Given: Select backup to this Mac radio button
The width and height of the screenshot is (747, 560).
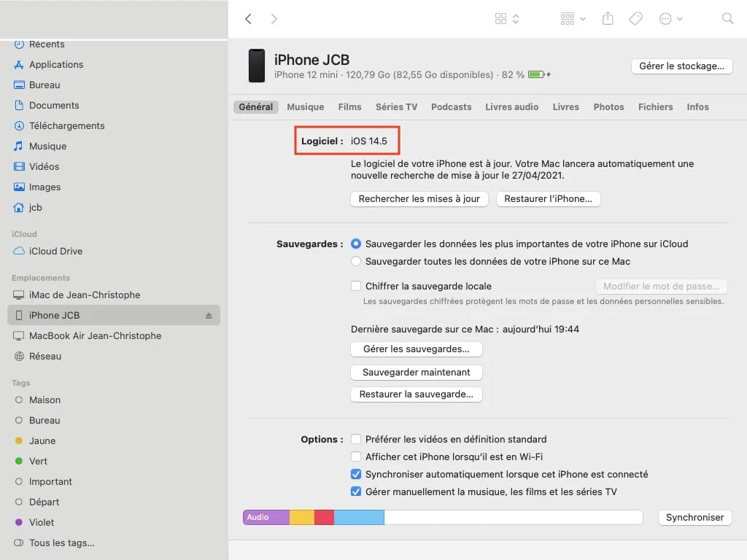Looking at the screenshot, I should (x=356, y=262).
